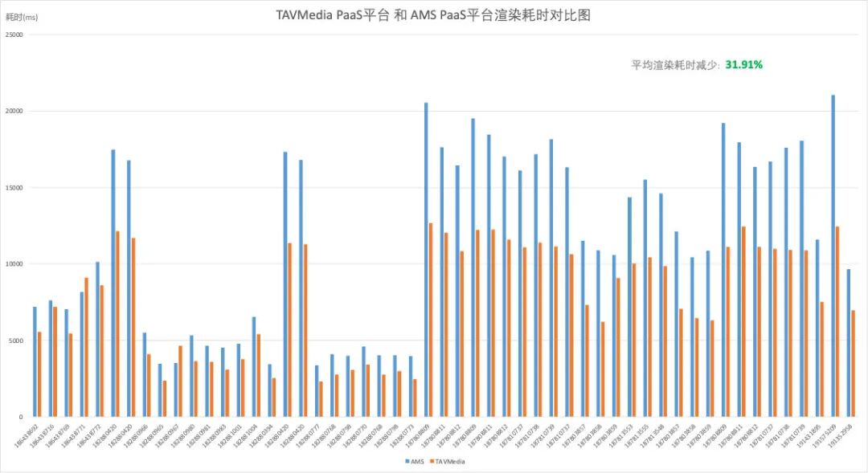Select the orange TAVMedia bar above 191431895
Viewport: 868px width, 473px height.
822,360
